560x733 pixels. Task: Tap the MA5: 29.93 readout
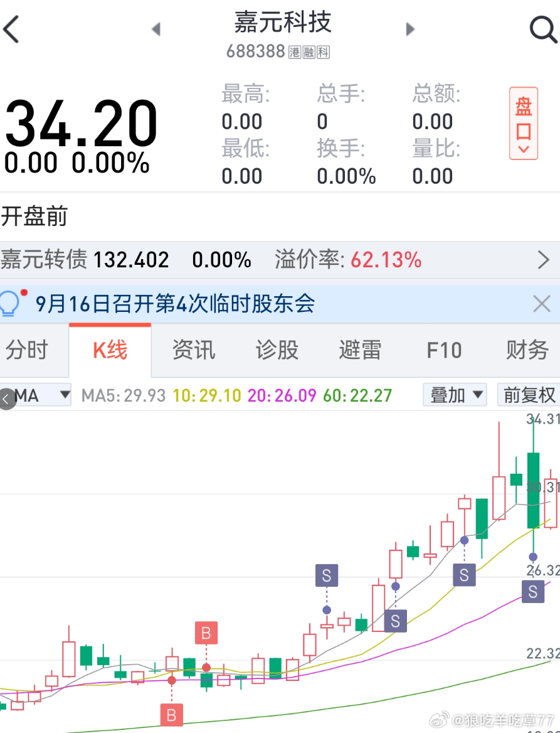(x=124, y=396)
